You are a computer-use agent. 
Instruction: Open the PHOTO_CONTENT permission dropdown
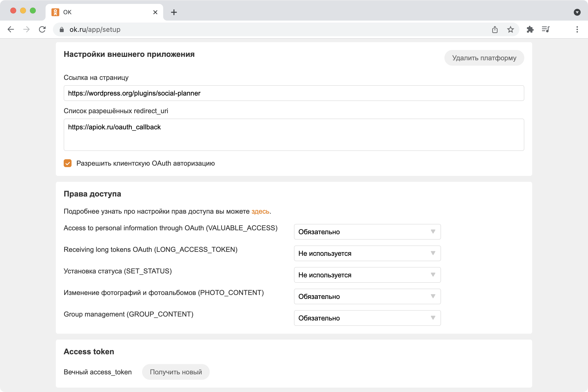[x=367, y=296]
